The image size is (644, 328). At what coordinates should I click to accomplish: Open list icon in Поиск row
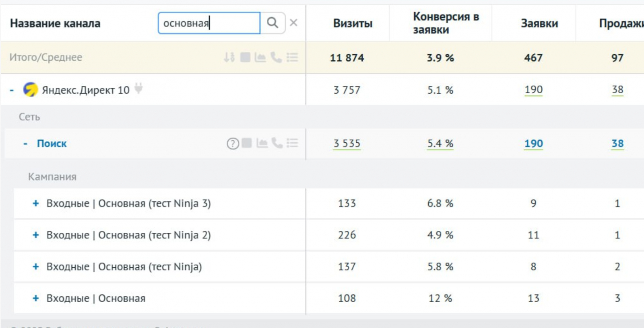coord(292,143)
